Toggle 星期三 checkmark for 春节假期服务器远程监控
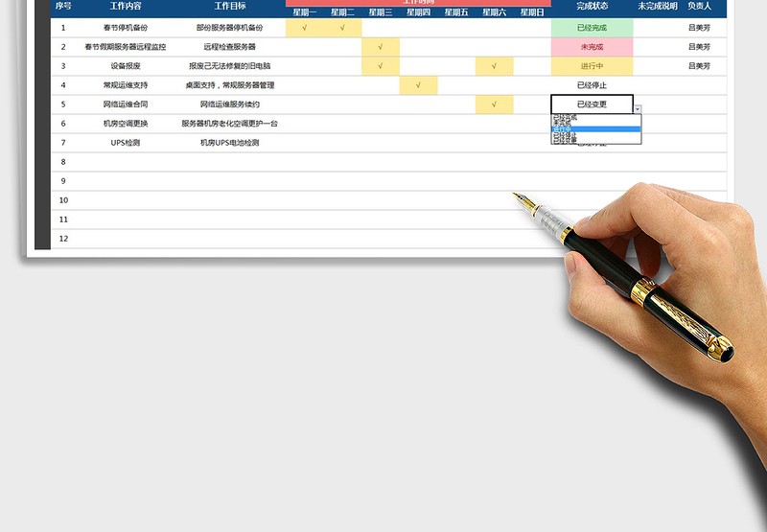The image size is (767, 532). (381, 47)
